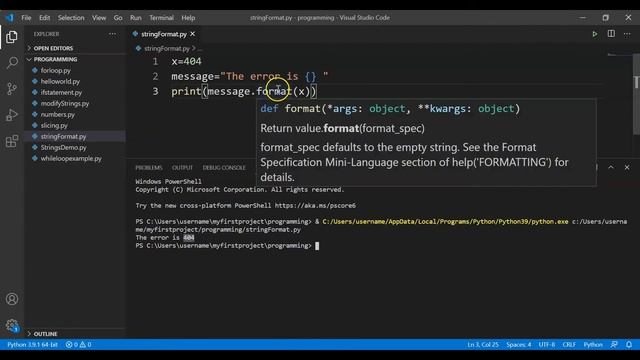Open the notifications bell in status bar
Viewport: 640px width, 360px height.
629,344
